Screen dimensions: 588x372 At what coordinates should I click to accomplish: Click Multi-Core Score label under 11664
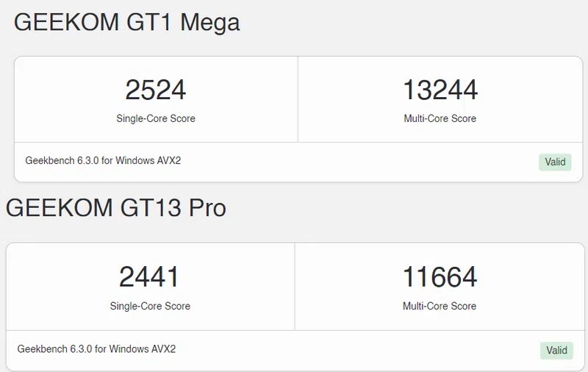click(x=440, y=306)
